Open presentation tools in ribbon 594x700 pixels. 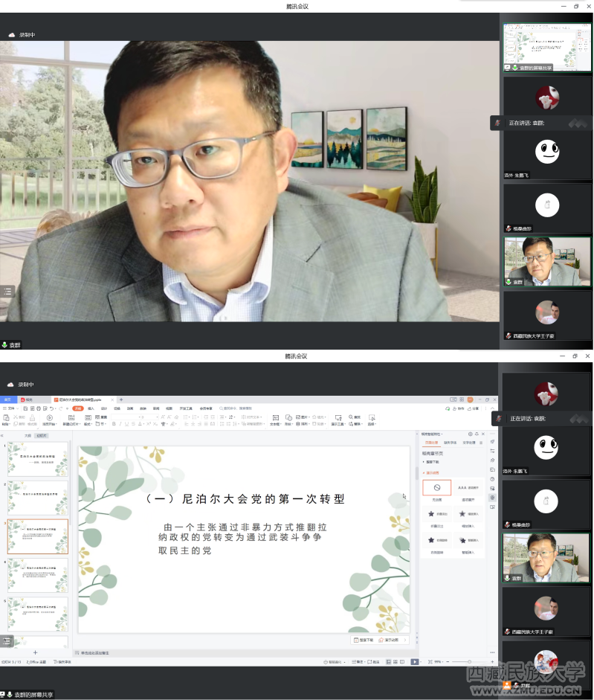338,420
